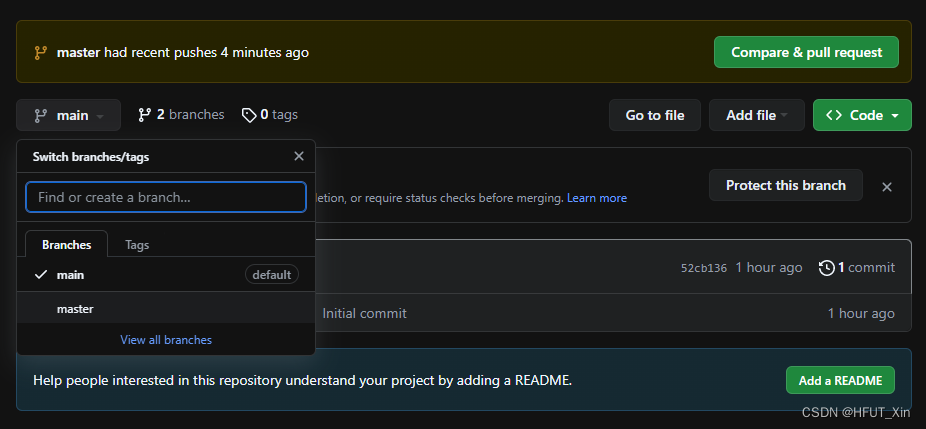Switch to the Tags tab
The image size is (926, 429).
tap(137, 245)
